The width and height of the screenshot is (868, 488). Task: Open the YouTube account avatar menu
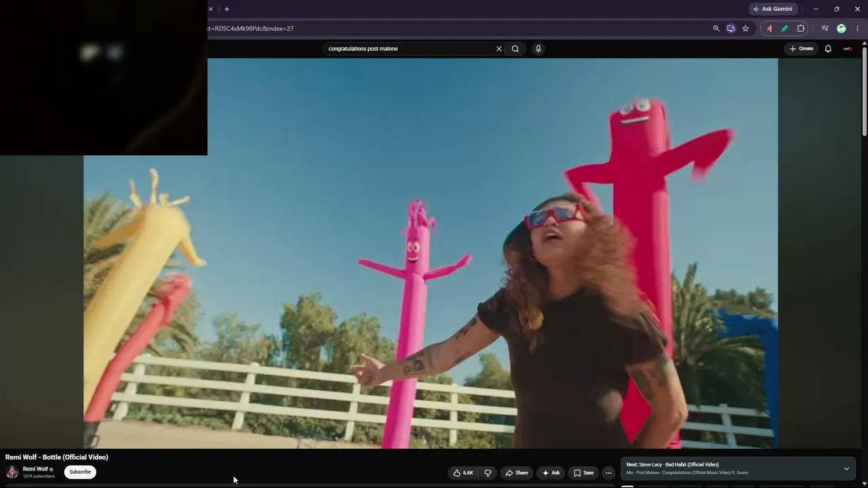point(848,49)
